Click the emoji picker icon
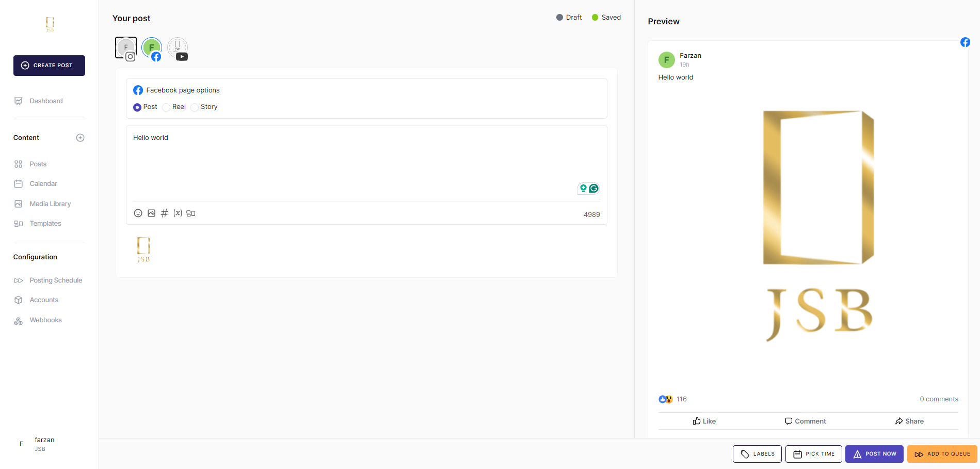 pos(138,213)
